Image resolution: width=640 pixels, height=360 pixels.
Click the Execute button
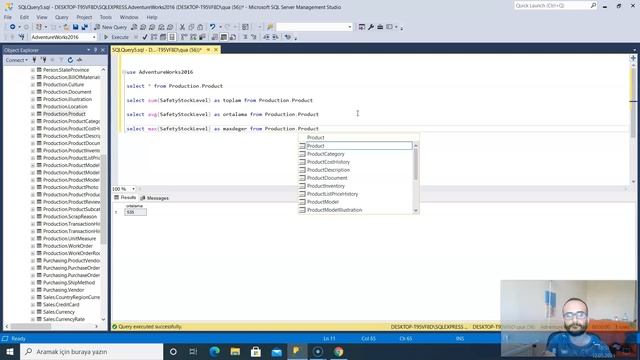click(116, 37)
